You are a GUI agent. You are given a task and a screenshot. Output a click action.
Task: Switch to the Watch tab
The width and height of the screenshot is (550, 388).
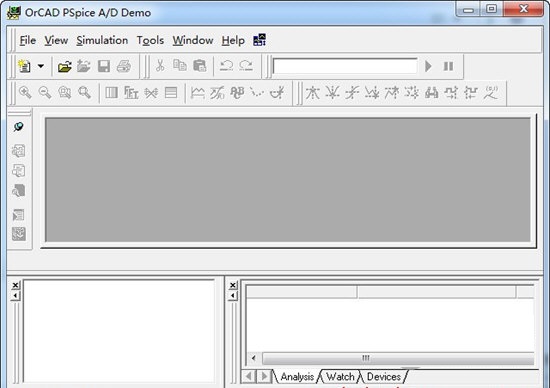pyautogui.click(x=340, y=377)
